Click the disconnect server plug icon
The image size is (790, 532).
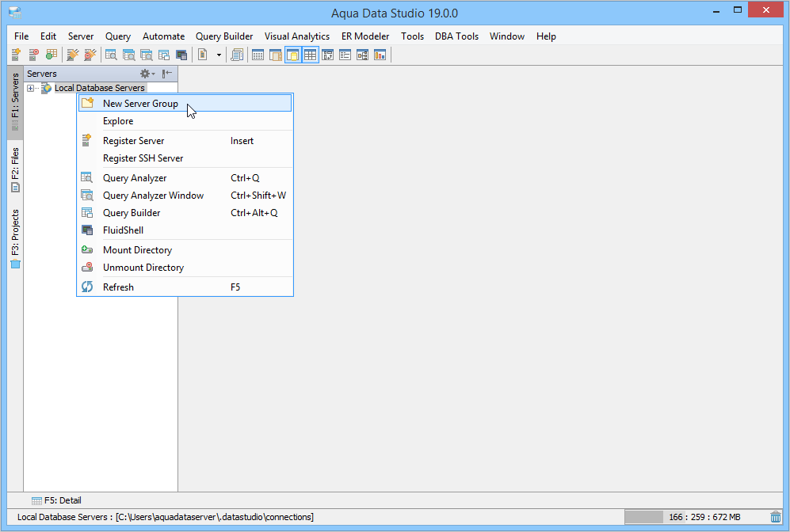(90, 55)
